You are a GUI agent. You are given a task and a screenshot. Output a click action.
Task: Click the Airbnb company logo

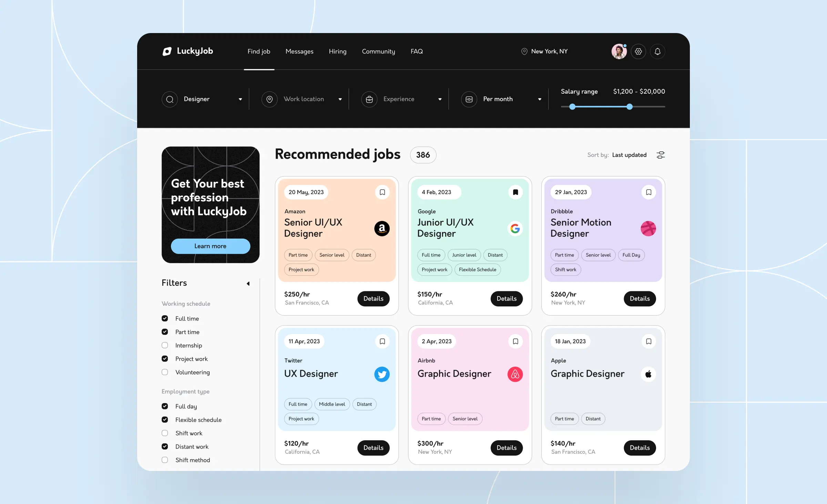click(x=515, y=374)
